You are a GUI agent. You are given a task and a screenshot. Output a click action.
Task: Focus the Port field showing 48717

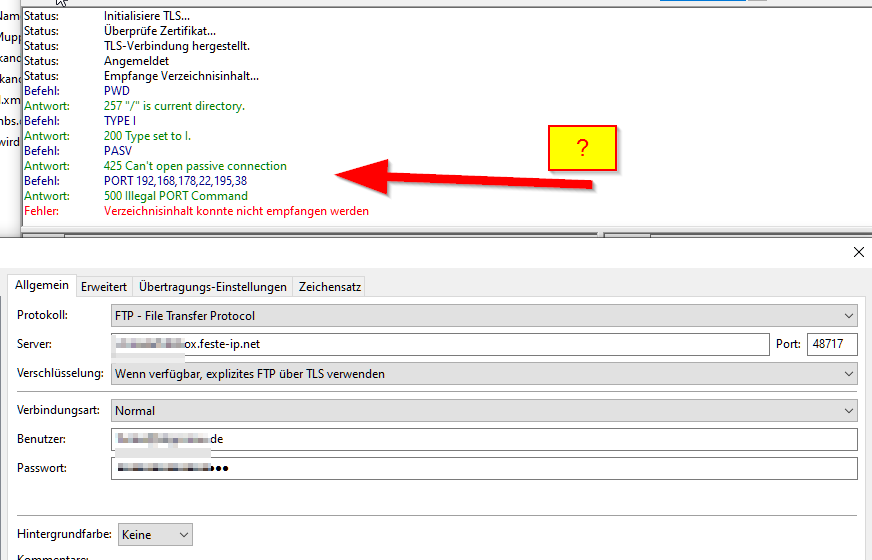click(832, 345)
